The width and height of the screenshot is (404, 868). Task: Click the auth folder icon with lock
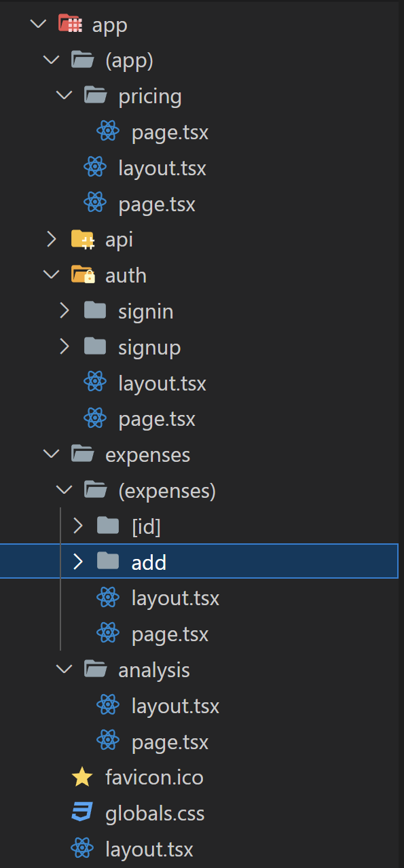(83, 275)
